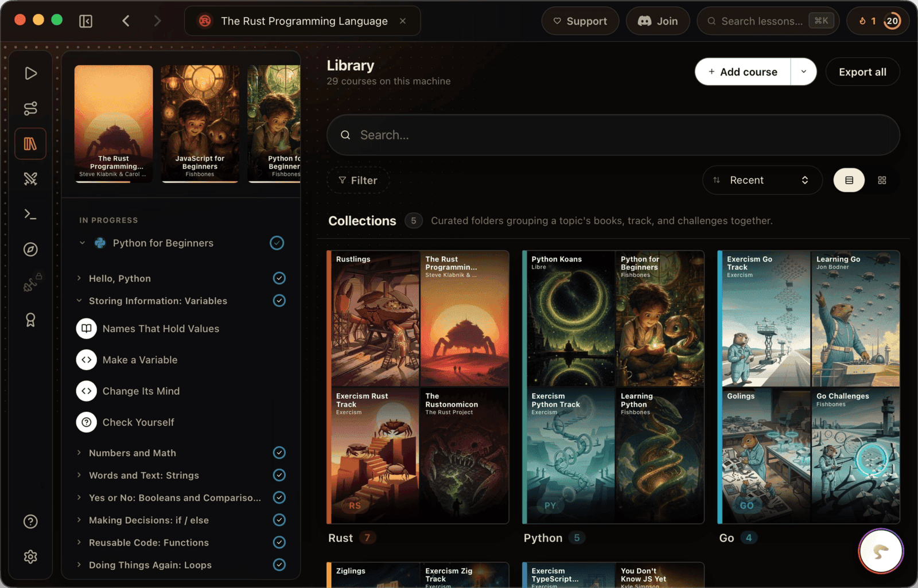
Task: Click the Support button
Action: (x=580, y=21)
